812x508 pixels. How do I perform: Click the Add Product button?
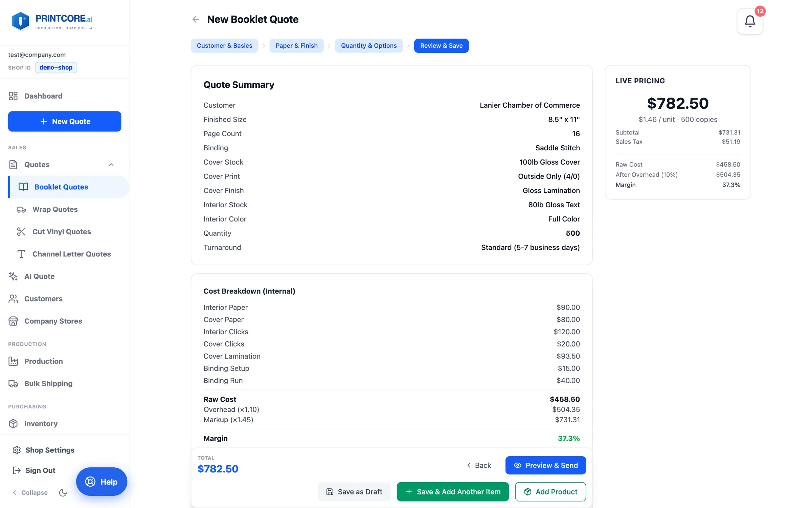550,492
